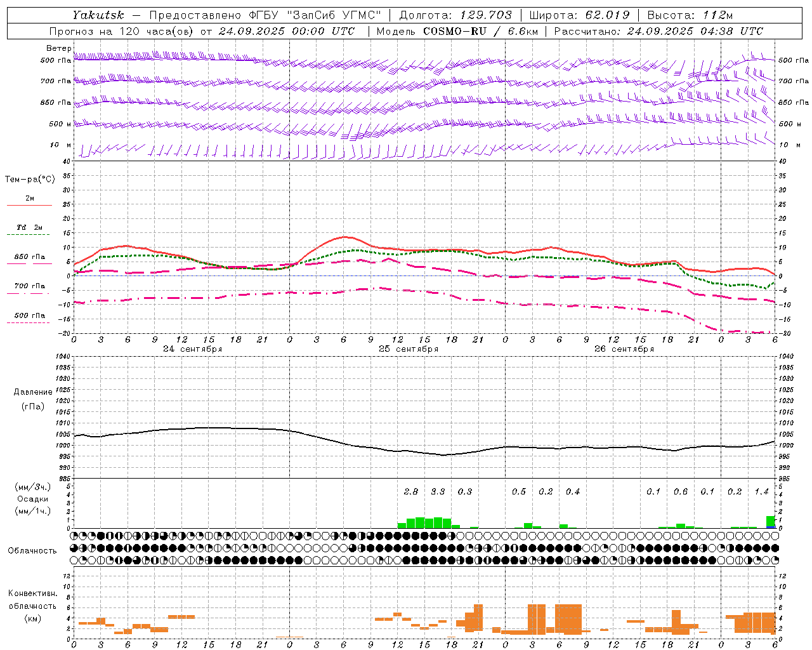Image resolution: width=812 pixels, height=650 pixels.
Task: Click the 'Td 2м' dew point legend entry
Action: click(30, 227)
